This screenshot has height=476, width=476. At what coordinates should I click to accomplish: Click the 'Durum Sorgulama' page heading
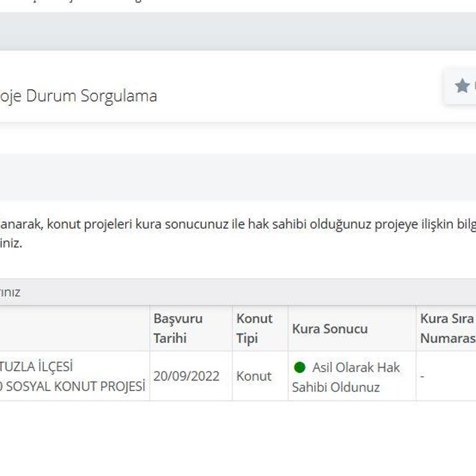(91, 96)
